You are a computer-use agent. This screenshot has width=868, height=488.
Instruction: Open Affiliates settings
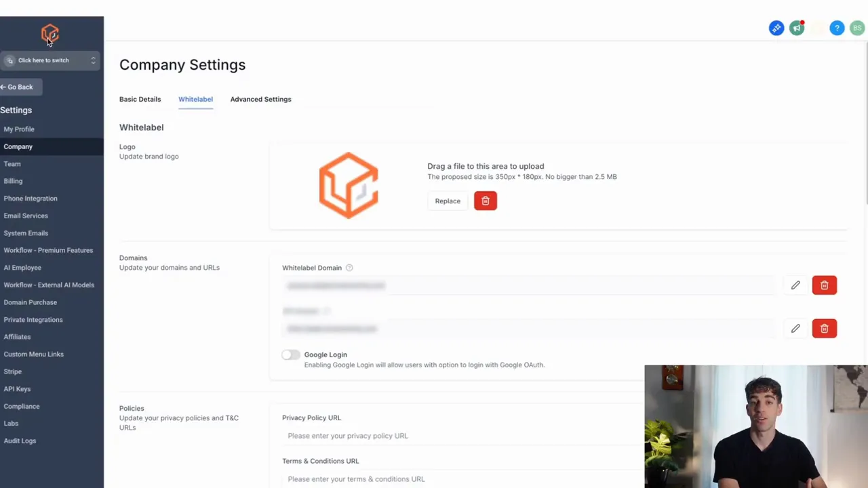pyautogui.click(x=17, y=337)
